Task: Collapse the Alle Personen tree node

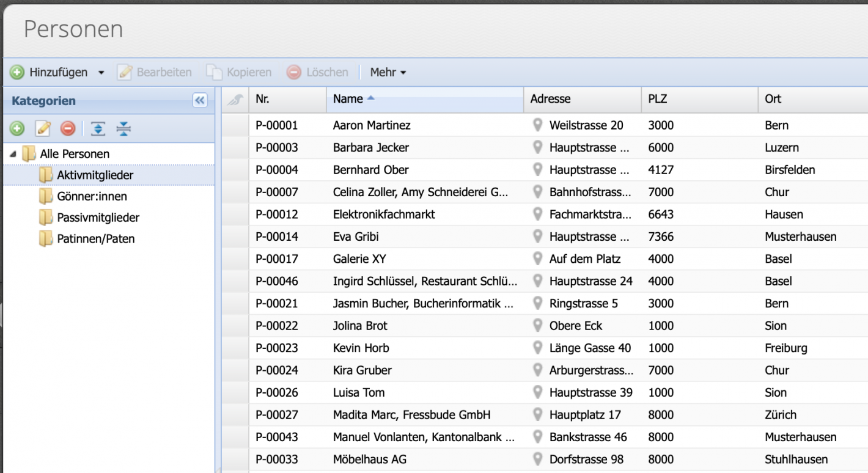Action: coord(13,153)
